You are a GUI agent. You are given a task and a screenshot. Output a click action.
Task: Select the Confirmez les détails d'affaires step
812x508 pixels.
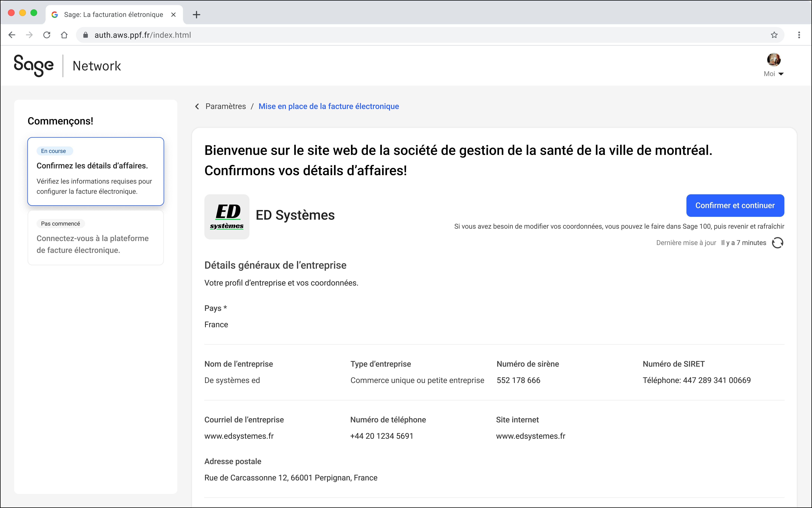pyautogui.click(x=96, y=171)
